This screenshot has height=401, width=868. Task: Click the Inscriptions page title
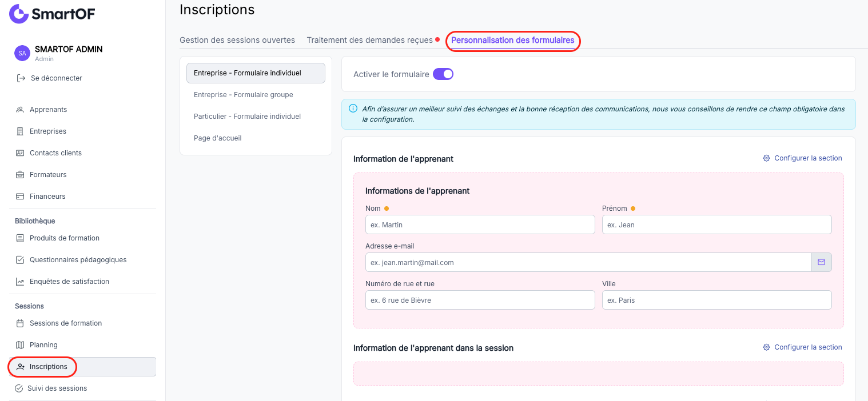217,10
